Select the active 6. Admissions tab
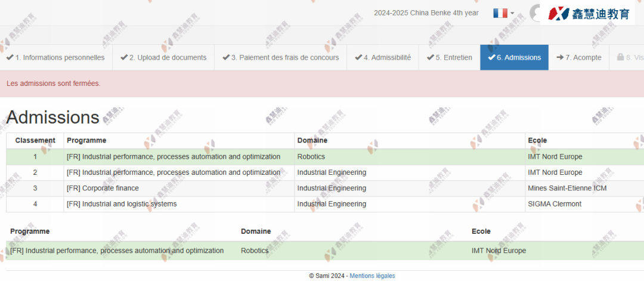 (514, 57)
